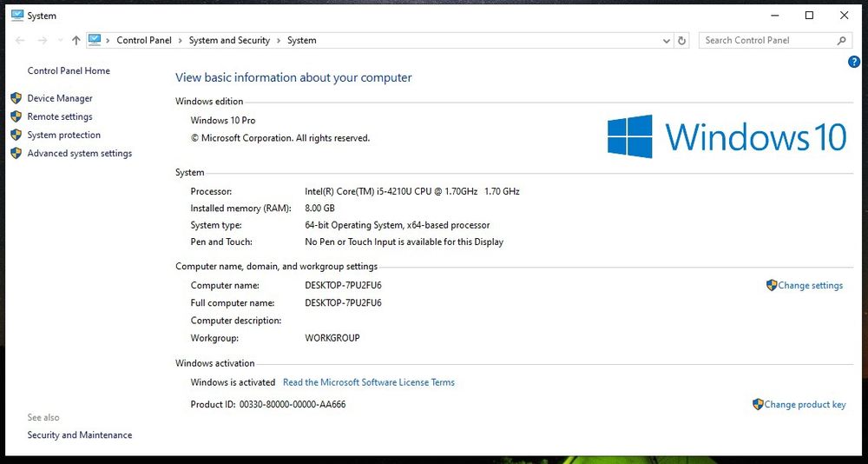Open System protection
868x464 pixels.
[63, 135]
